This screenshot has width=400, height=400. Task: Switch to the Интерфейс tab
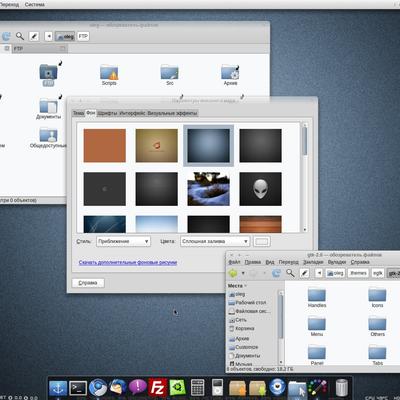[x=132, y=113]
